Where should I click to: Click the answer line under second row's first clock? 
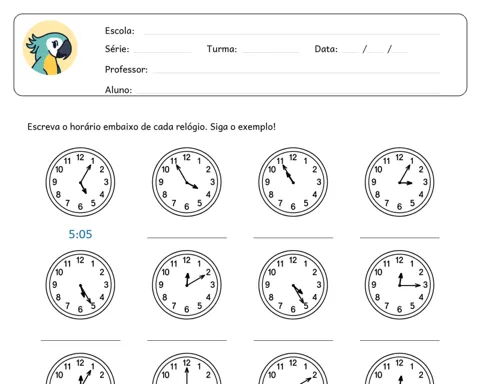coord(80,340)
